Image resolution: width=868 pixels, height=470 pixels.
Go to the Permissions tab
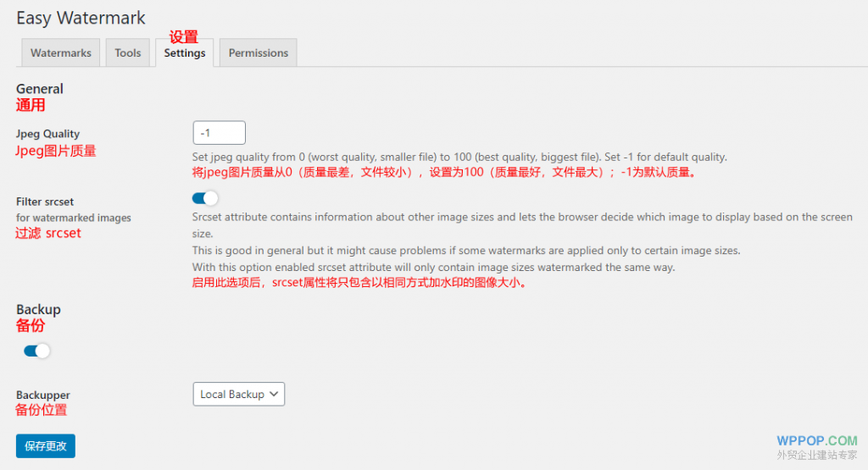[259, 53]
